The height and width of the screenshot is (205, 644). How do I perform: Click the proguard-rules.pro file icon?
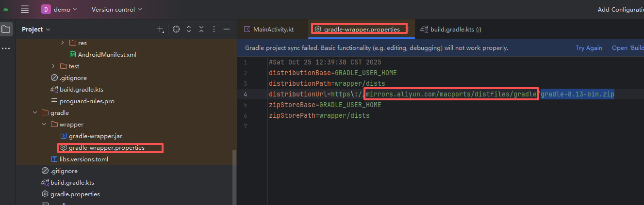(54, 101)
